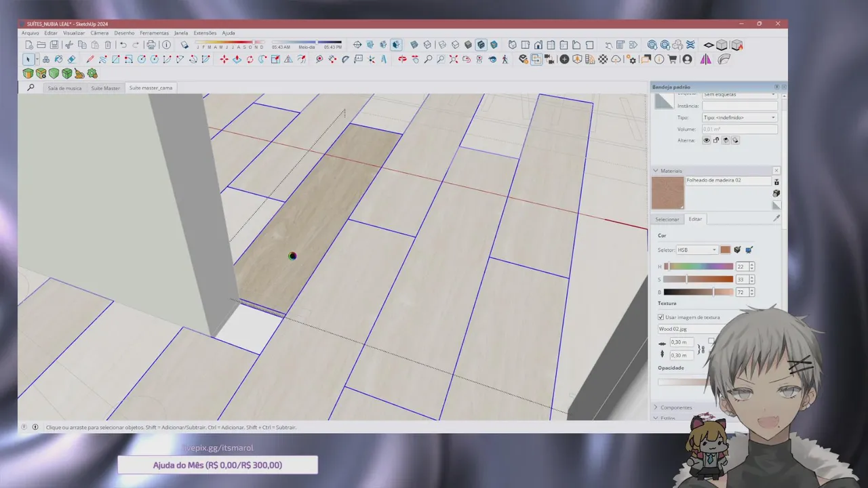This screenshot has width=868, height=488.
Task: Select the Move tool
Action: [x=224, y=60]
